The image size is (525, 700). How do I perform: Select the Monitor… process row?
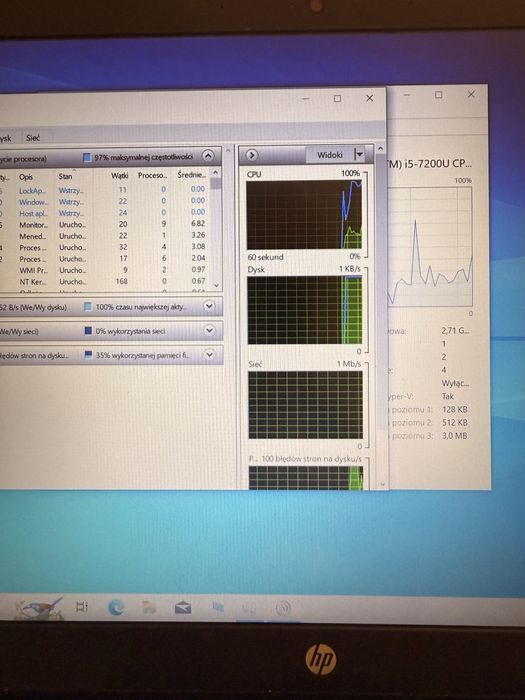tap(105, 224)
